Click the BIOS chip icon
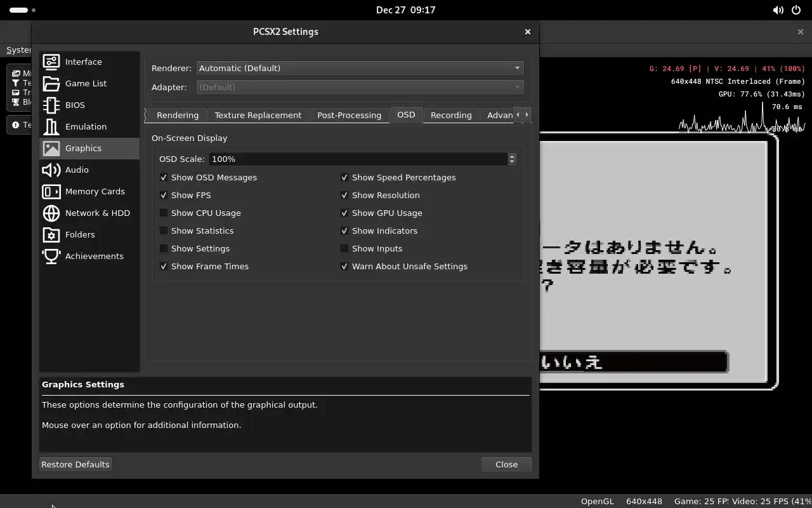This screenshot has height=508, width=812. click(51, 105)
